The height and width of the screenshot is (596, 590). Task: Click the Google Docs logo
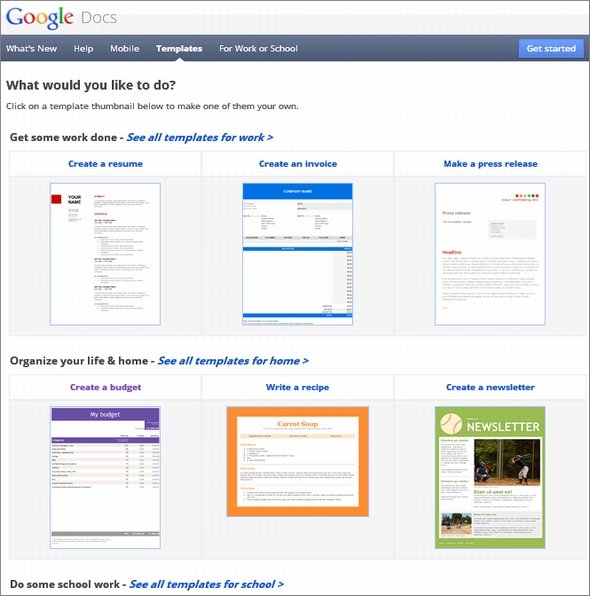[x=61, y=18]
